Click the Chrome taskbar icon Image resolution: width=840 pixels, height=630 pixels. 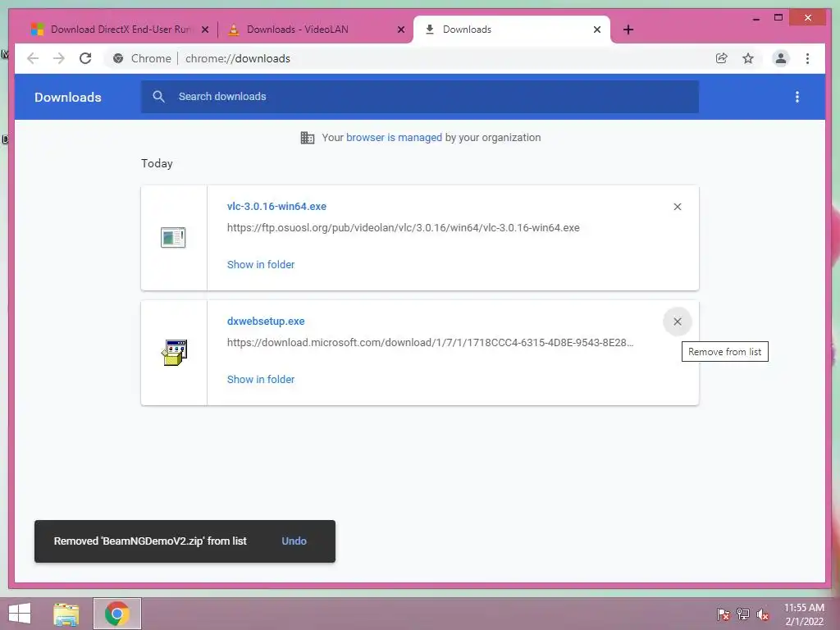pyautogui.click(x=117, y=614)
